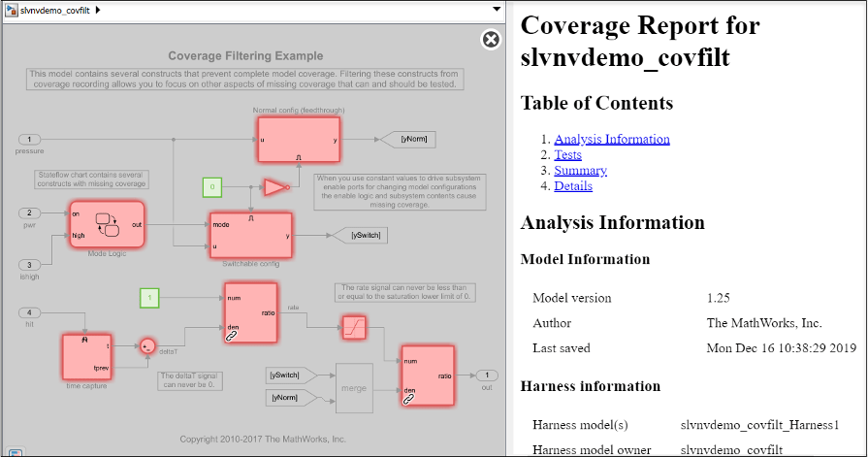Select the green Constant block with value 0
The image size is (868, 457).
pos(212,187)
